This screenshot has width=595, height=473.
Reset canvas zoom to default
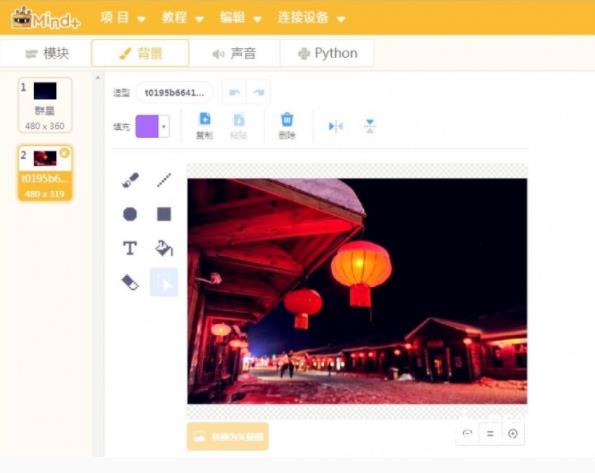point(490,433)
